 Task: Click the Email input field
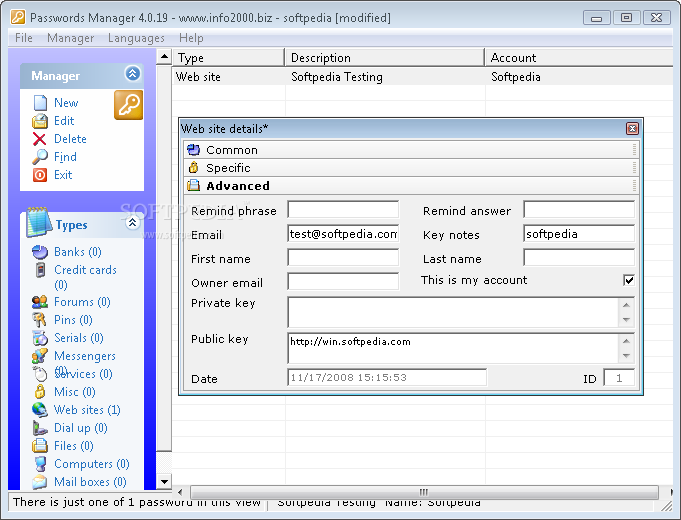tap(343, 233)
